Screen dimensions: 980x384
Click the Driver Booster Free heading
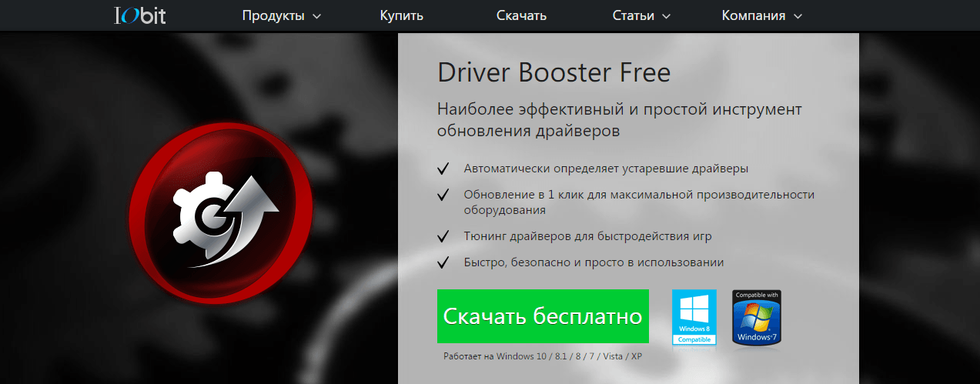tap(554, 72)
